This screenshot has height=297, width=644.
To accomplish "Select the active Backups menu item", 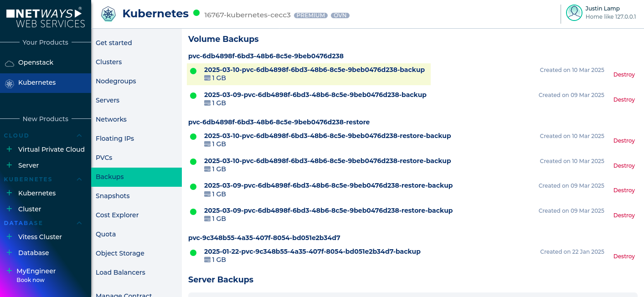I will pyautogui.click(x=136, y=177).
